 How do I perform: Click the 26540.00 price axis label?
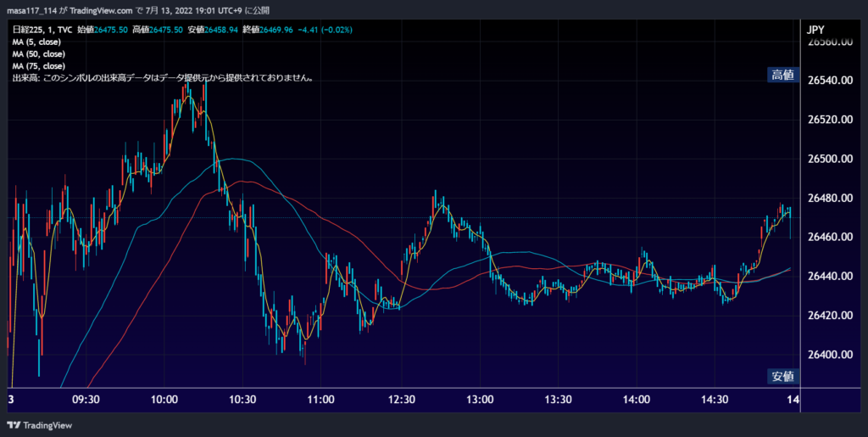point(829,81)
